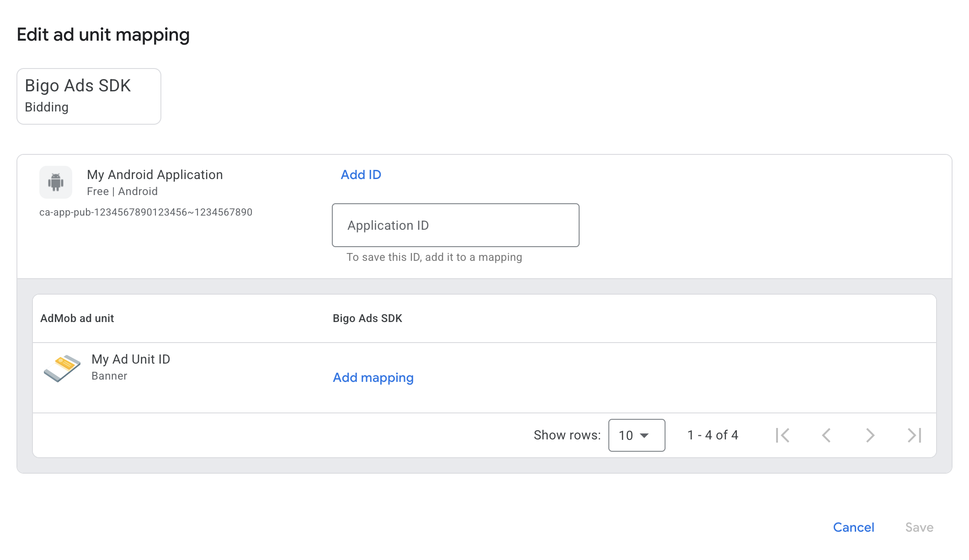Click the My Android Application name

click(x=155, y=174)
